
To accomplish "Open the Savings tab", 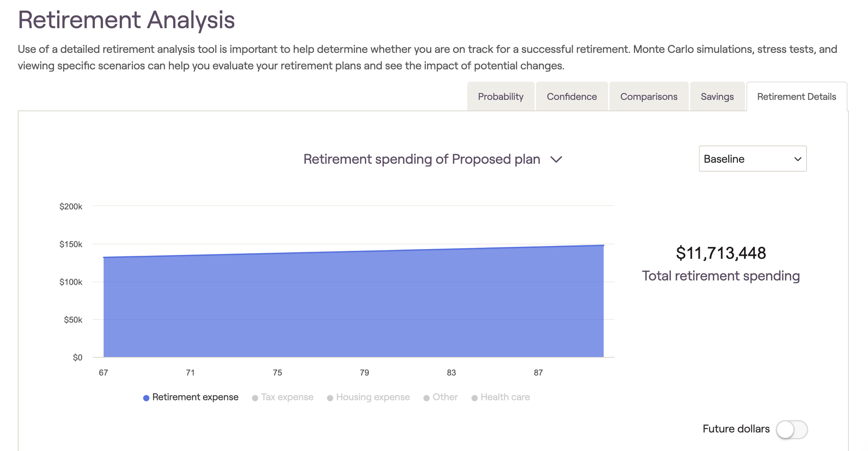I will tap(717, 96).
